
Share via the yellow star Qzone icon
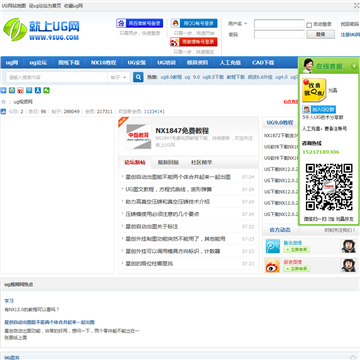(x=12, y=90)
